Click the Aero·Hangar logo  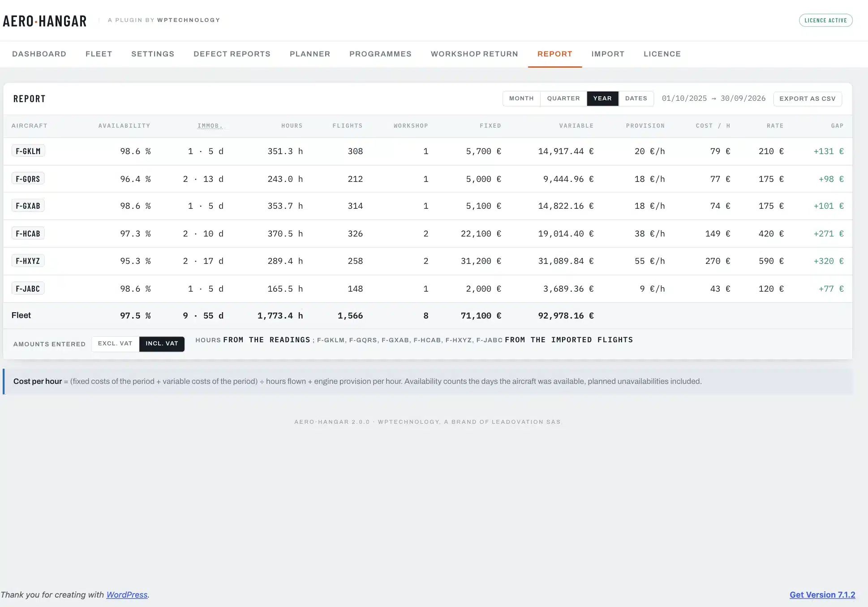click(x=45, y=21)
